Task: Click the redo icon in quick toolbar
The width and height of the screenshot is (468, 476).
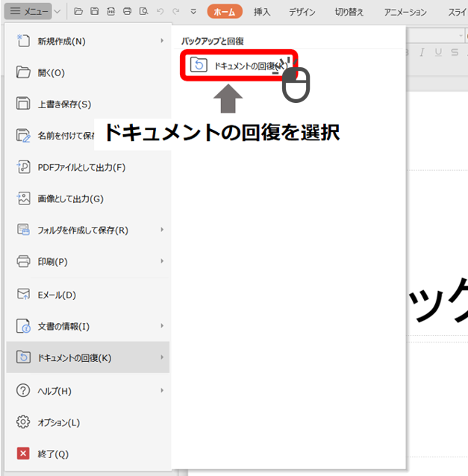Action: (x=176, y=11)
